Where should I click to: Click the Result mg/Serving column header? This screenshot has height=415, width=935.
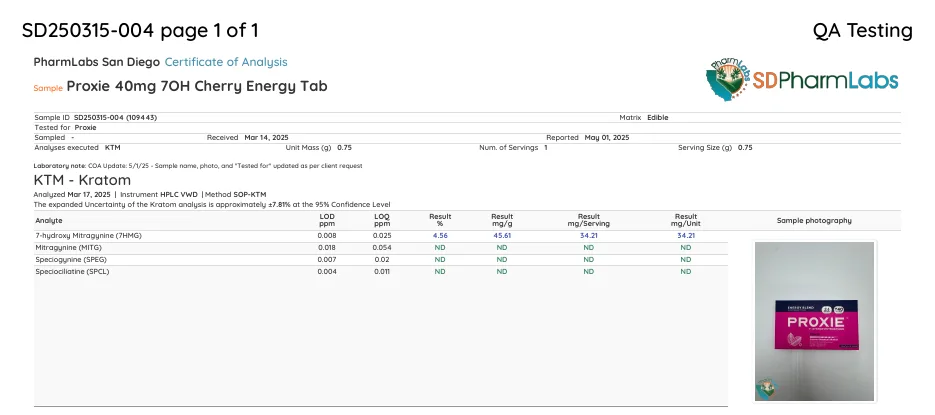coord(589,220)
